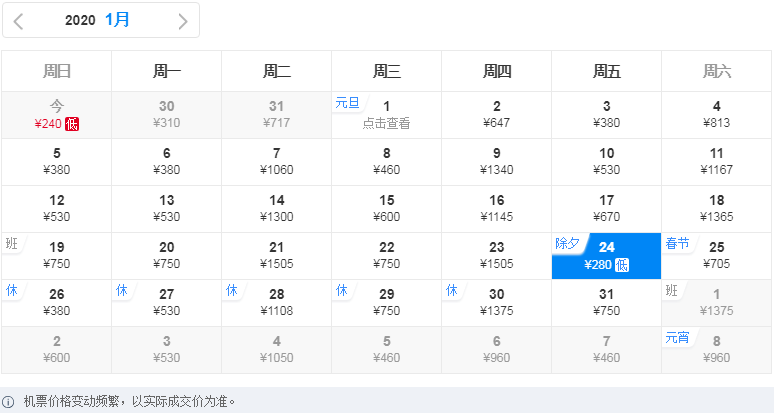Select January 24 priced ¥280
774x413 pixels.
coord(606,256)
